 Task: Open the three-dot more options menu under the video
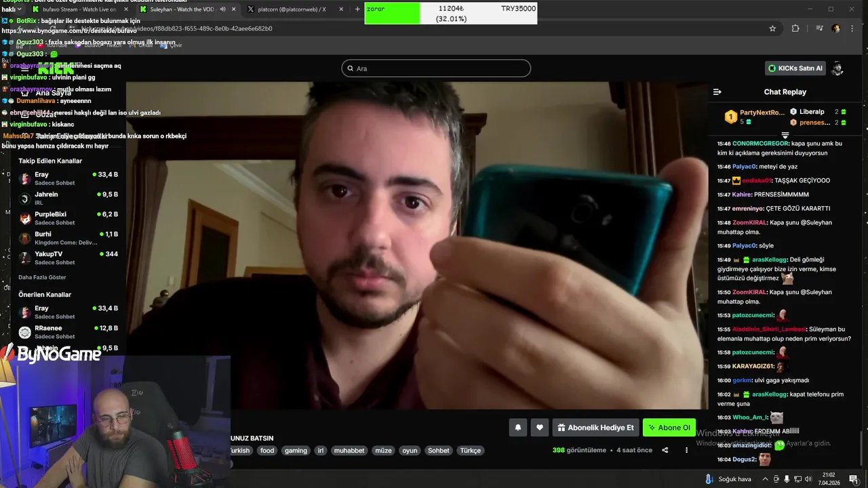686,450
